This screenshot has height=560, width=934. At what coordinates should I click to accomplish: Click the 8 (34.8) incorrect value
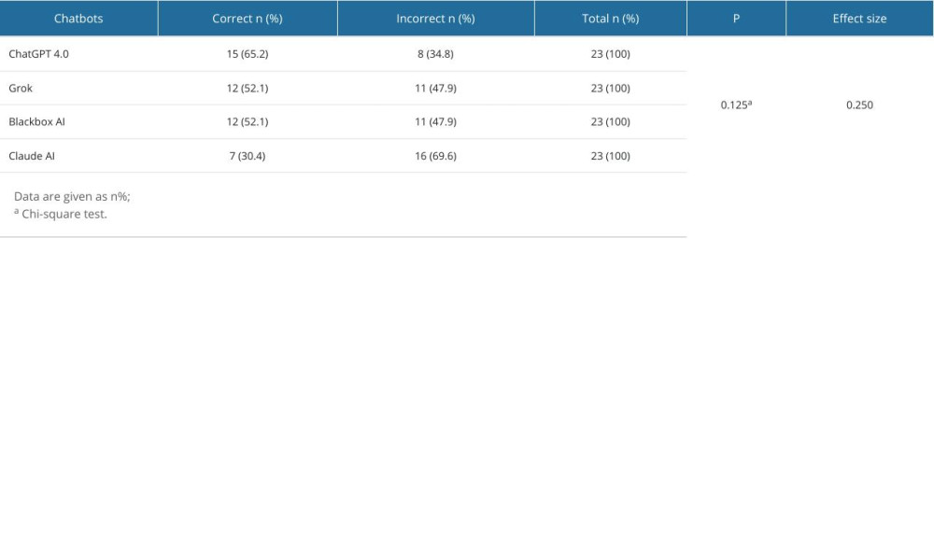(435, 54)
